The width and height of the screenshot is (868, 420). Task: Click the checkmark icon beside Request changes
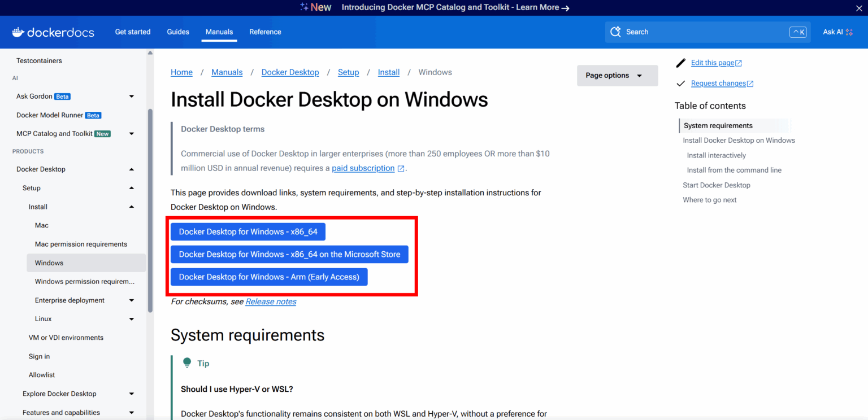(681, 84)
